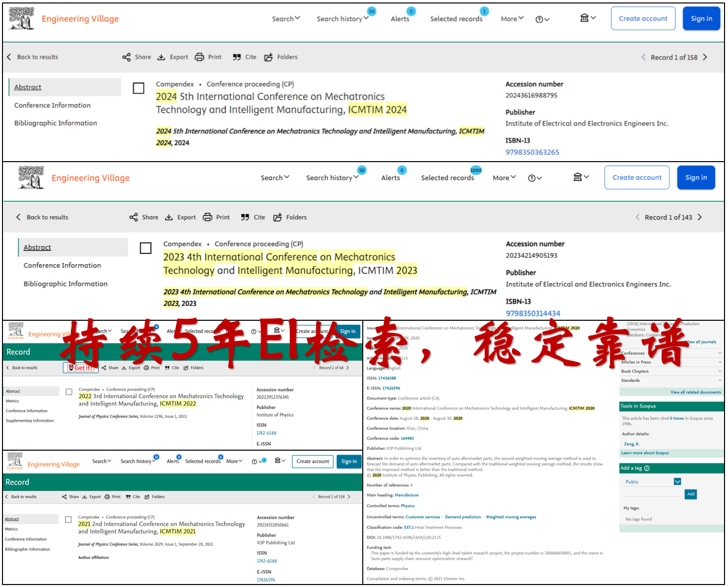Viewport: 728px width, 587px height.
Task: Open ISBN-13 link 9798350314434
Action: pos(533,313)
